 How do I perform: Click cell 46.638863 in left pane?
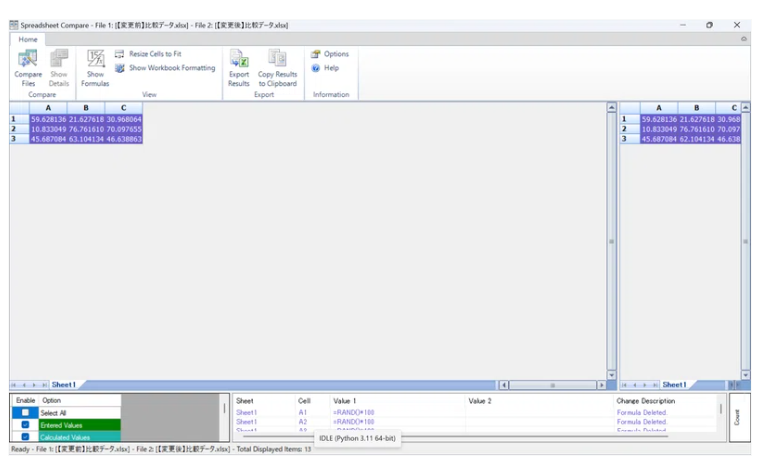click(124, 139)
